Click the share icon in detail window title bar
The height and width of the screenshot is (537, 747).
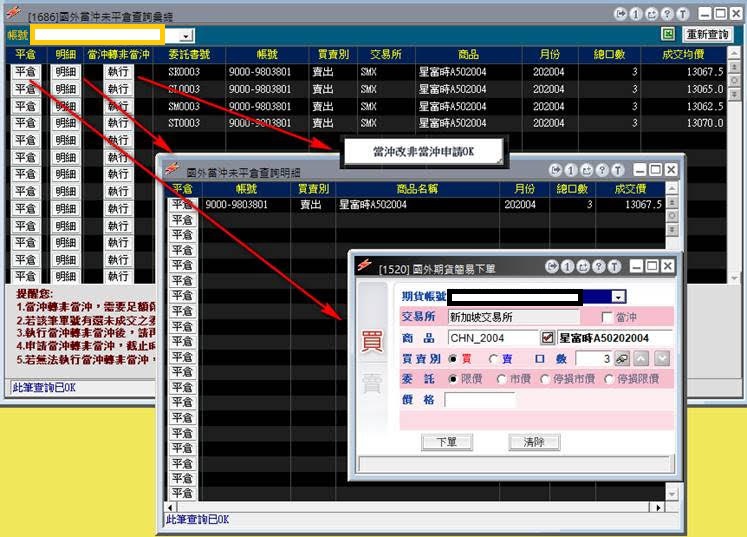(x=586, y=170)
